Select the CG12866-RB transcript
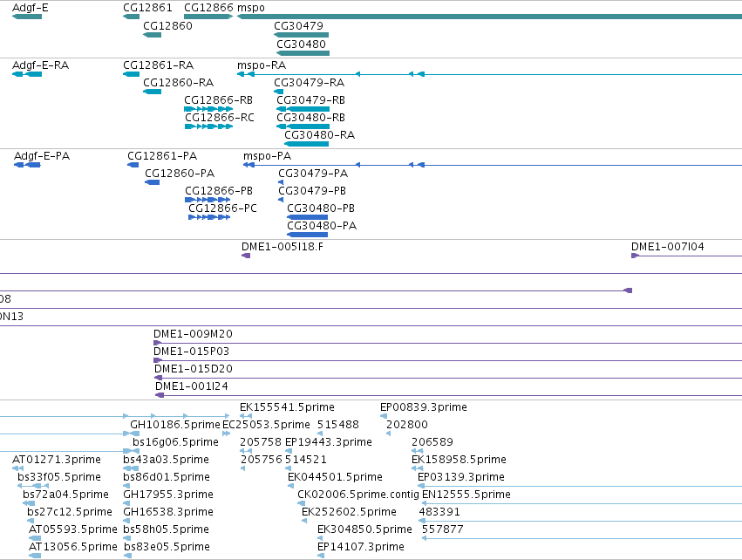This screenshot has height=560, width=742. click(208, 109)
